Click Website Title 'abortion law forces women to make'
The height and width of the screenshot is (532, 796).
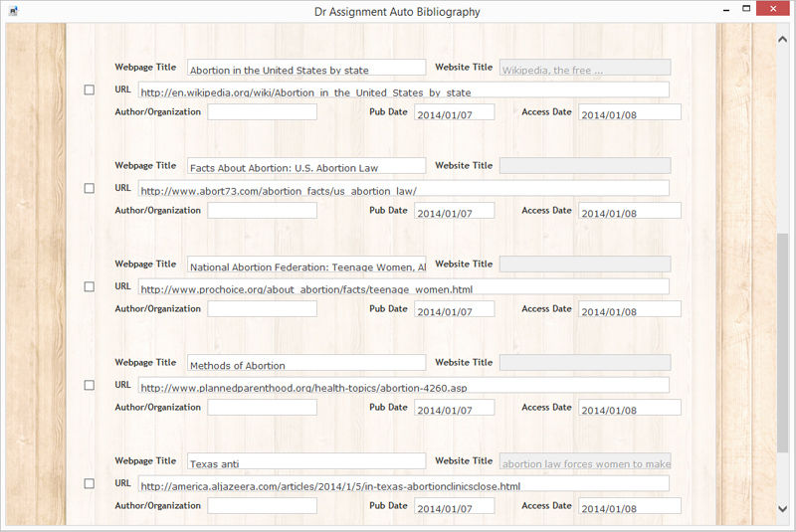coord(585,461)
